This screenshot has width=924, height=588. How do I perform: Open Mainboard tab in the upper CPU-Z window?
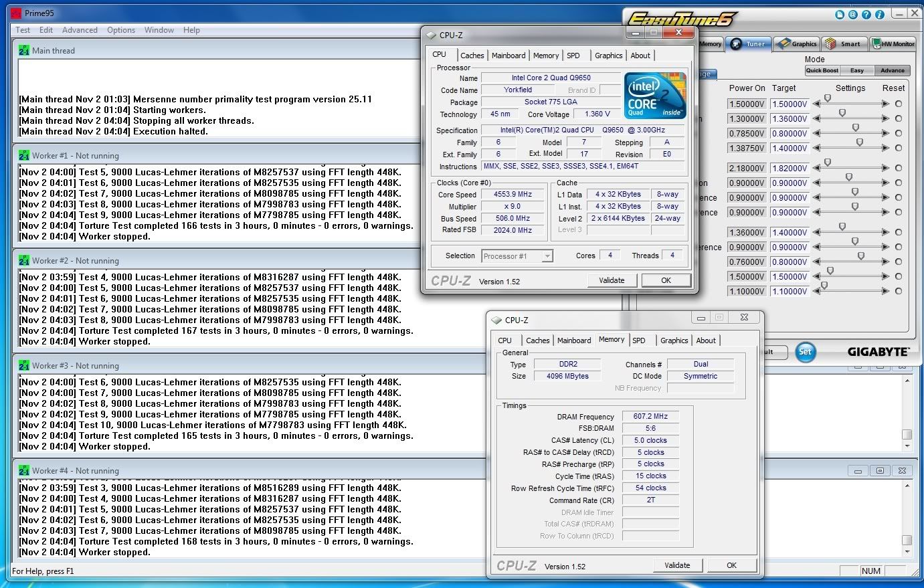click(509, 56)
